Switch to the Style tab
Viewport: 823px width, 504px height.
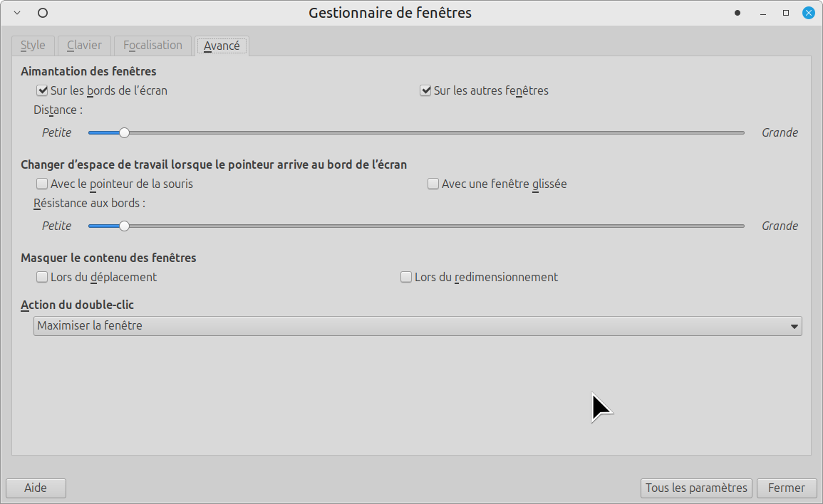pos(33,46)
